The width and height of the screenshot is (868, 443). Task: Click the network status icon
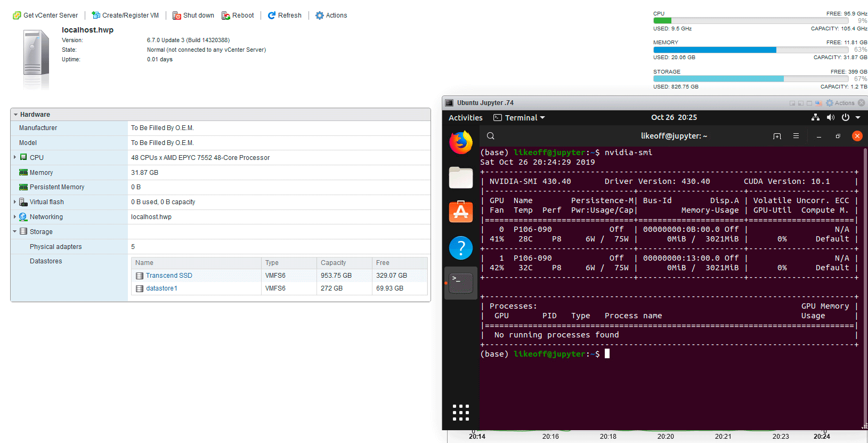[x=815, y=117]
